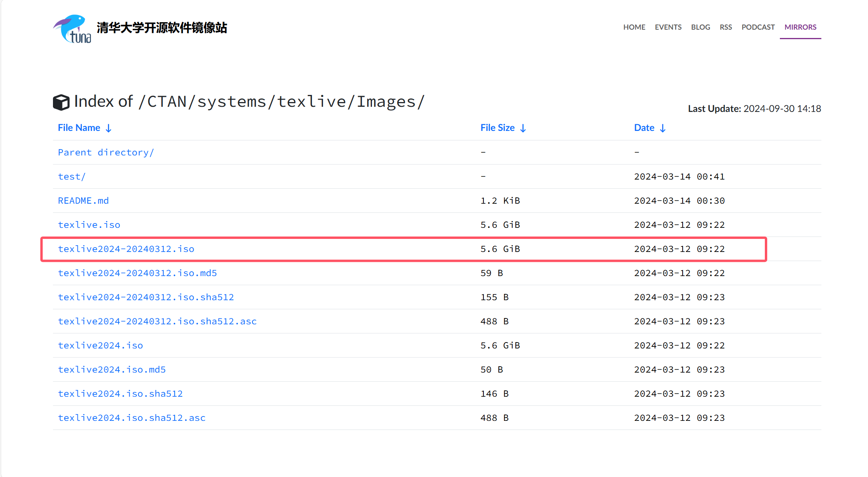Sort by the Date column header
868x477 pixels.
(644, 128)
